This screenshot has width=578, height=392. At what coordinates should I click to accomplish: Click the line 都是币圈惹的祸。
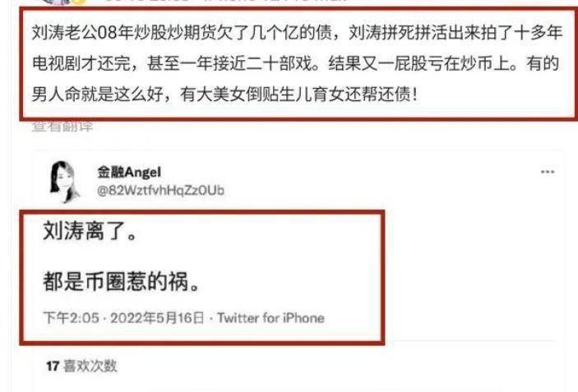coord(122,282)
